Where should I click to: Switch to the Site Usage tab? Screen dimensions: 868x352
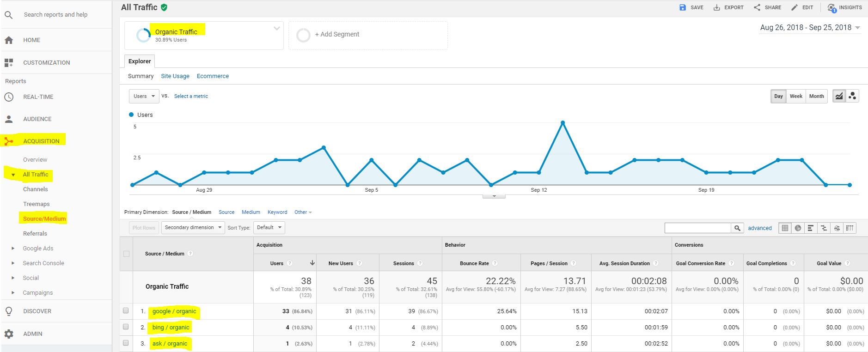[175, 76]
